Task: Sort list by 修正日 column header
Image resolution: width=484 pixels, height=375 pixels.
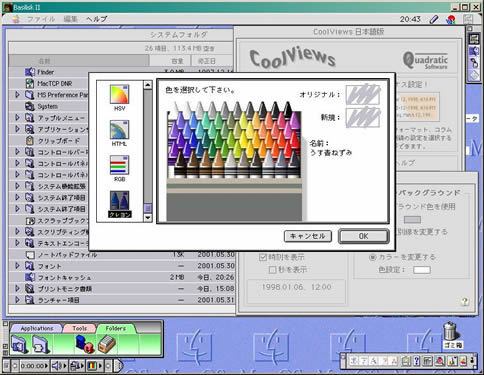Action: tap(212, 61)
